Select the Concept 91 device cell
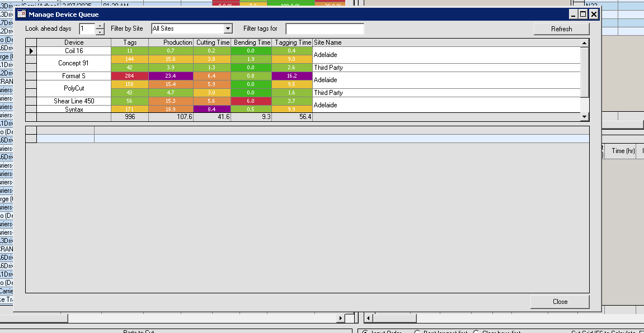Viewport: 644px width, 333px height. tap(74, 63)
